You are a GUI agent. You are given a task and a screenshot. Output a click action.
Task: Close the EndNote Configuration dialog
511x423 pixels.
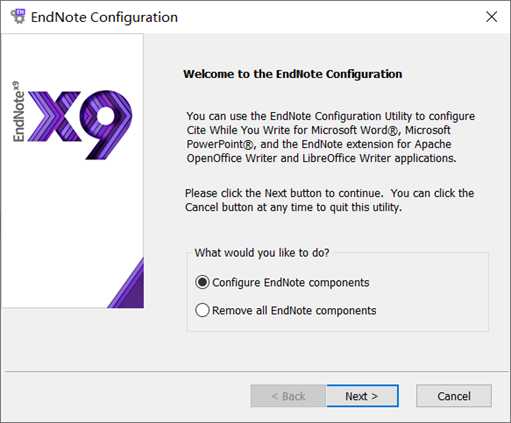coord(491,17)
